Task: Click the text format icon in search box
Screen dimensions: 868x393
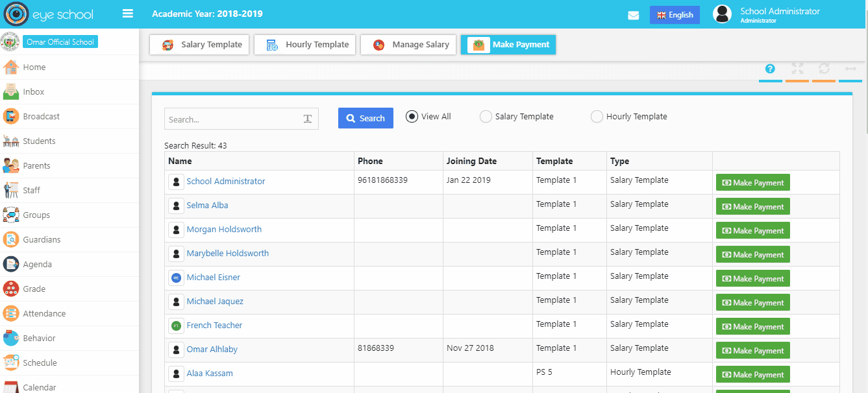Action: 308,119
